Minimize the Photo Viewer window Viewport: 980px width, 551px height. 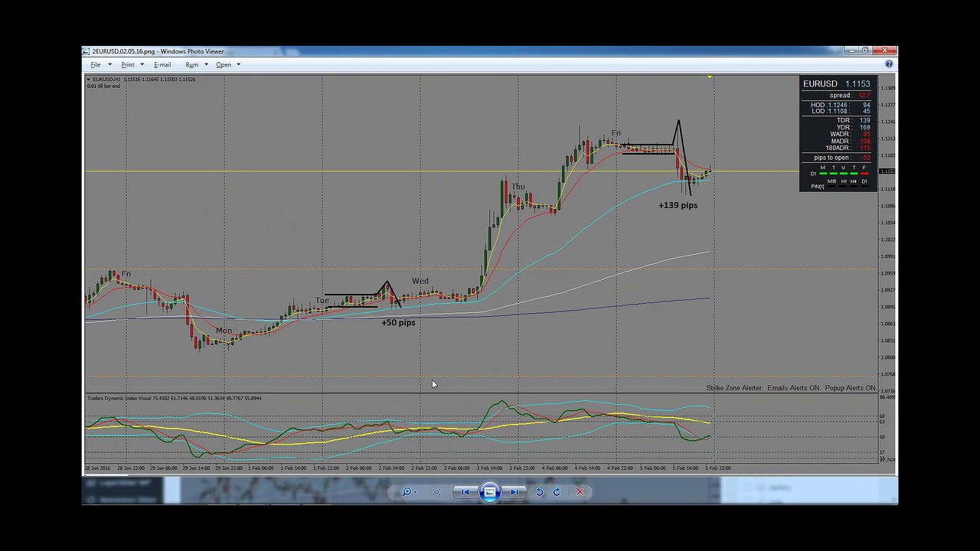tap(851, 51)
